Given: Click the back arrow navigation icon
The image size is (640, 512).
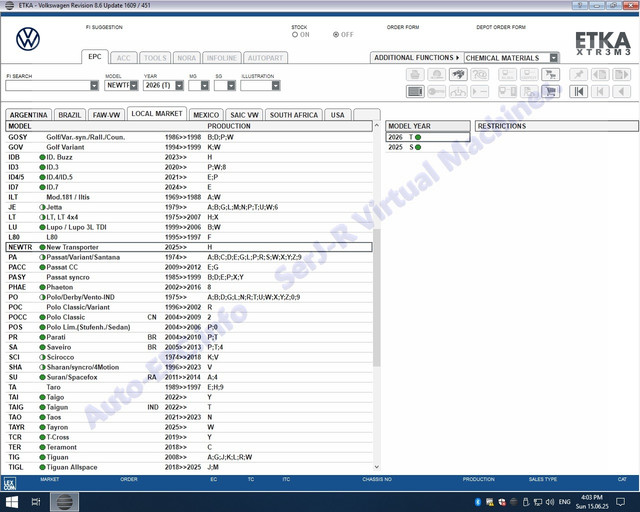Looking at the screenshot, I should [622, 91].
